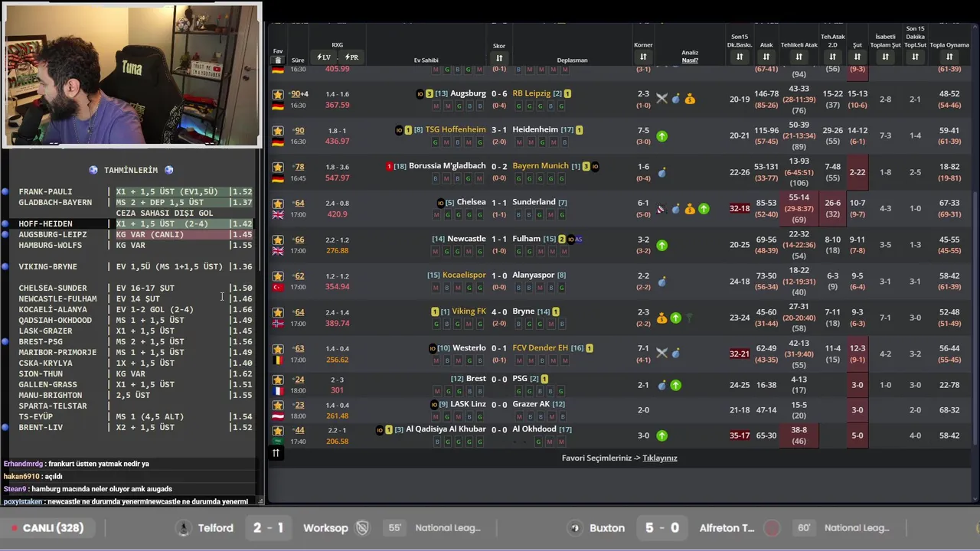Toggle favorite star for Augsburg match
The width and height of the screenshot is (980, 551).
point(278,95)
